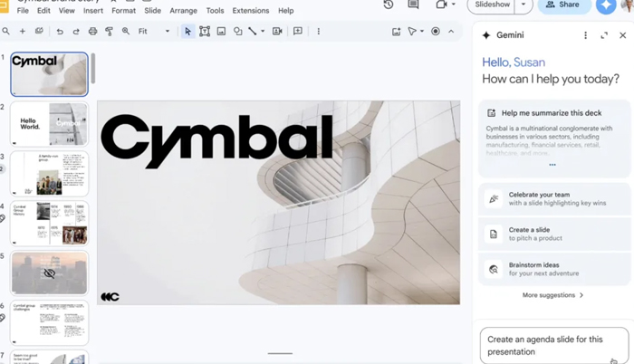Viewport: 634px width, 364px height.
Task: Click the Share button
Action: (x=563, y=5)
